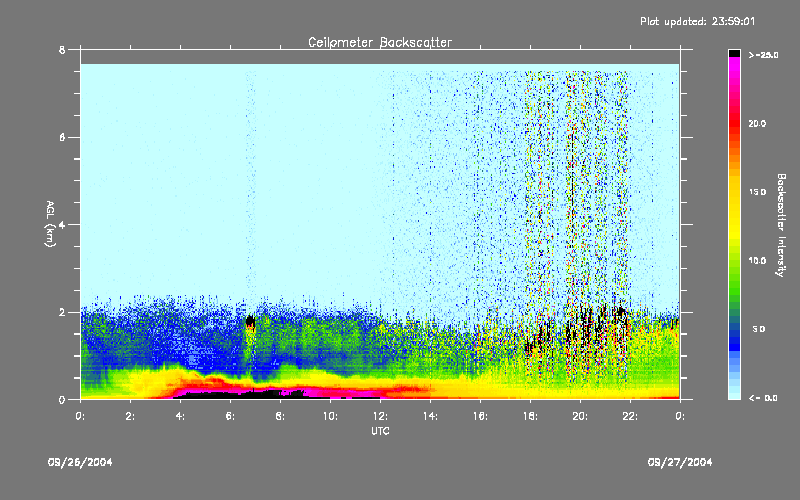The height and width of the screenshot is (500, 800).
Task: Select the "UTC" horizontal axis label
Action: tap(380, 431)
